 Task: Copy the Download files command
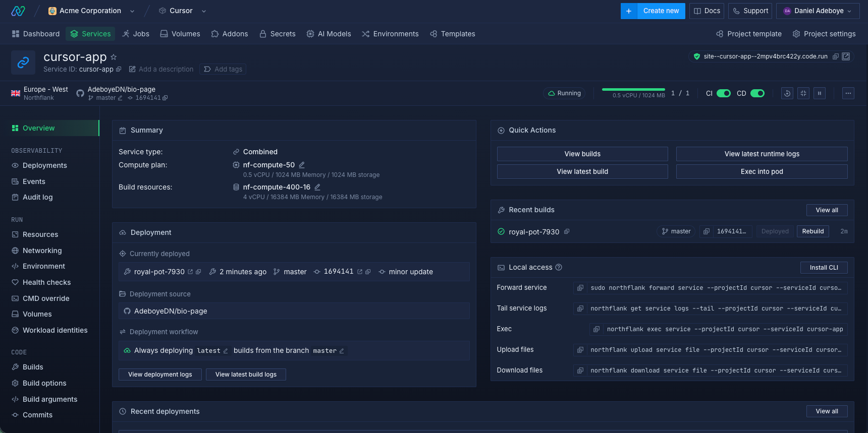pyautogui.click(x=580, y=370)
